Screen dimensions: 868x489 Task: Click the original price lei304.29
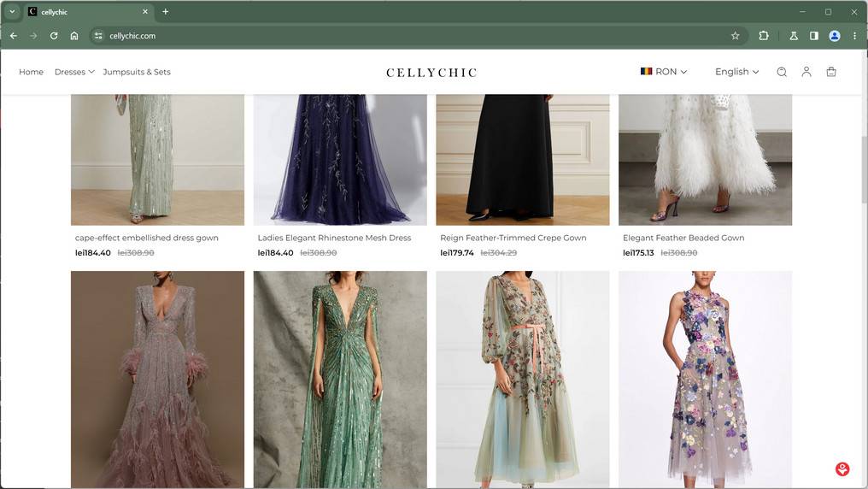(498, 252)
